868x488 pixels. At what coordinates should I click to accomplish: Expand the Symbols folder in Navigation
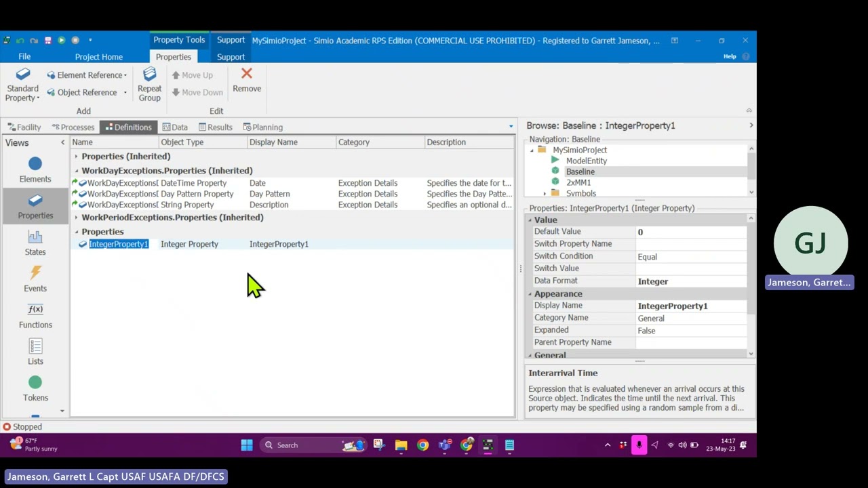(545, 193)
